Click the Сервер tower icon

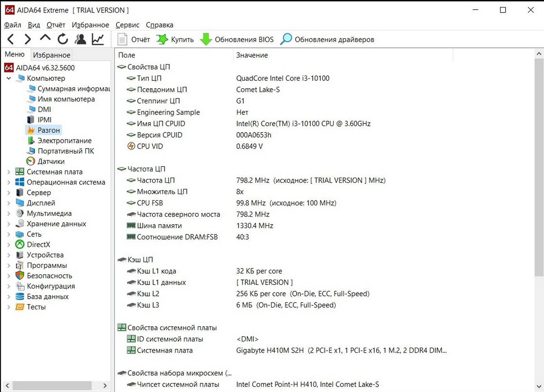(20, 192)
